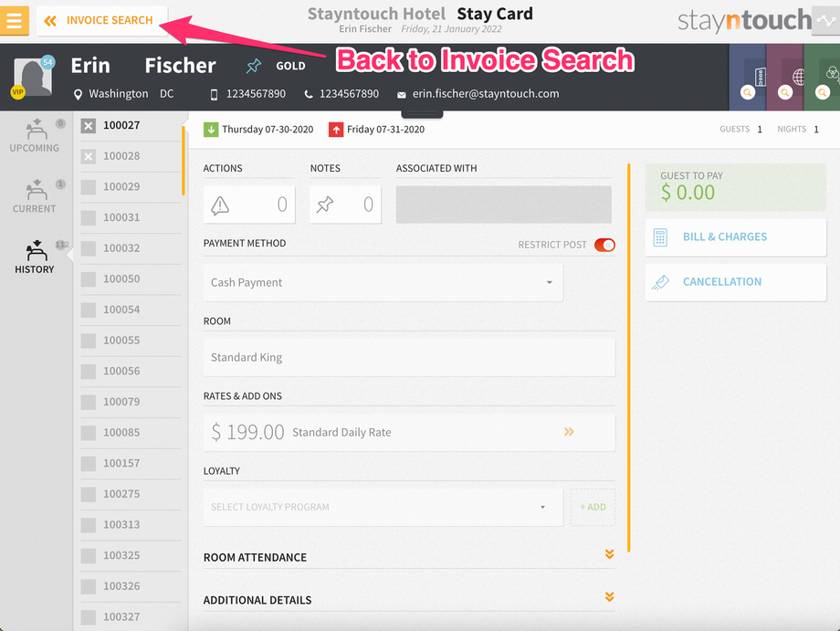The width and height of the screenshot is (840, 631).
Task: Select reservation 100313
Action: (131, 525)
